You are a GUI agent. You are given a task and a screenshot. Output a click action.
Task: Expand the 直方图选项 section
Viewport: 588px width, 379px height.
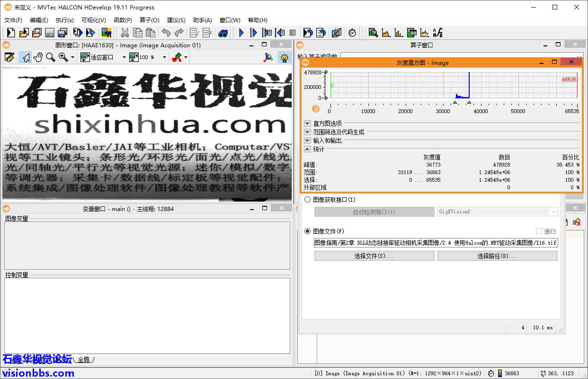(308, 123)
